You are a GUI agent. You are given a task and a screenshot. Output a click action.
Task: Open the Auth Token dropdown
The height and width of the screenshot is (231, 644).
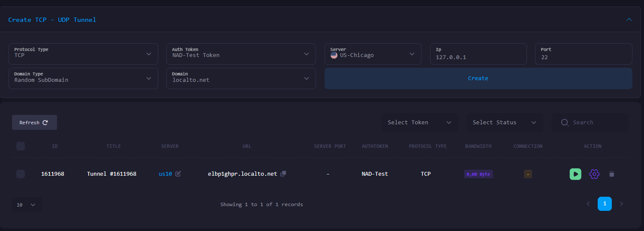click(241, 54)
